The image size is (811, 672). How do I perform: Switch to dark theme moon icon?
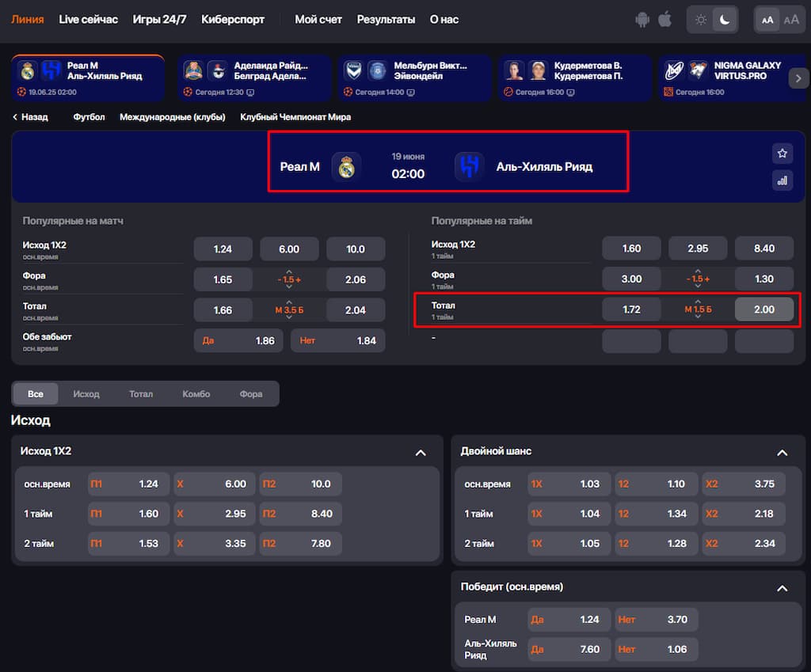tap(725, 20)
